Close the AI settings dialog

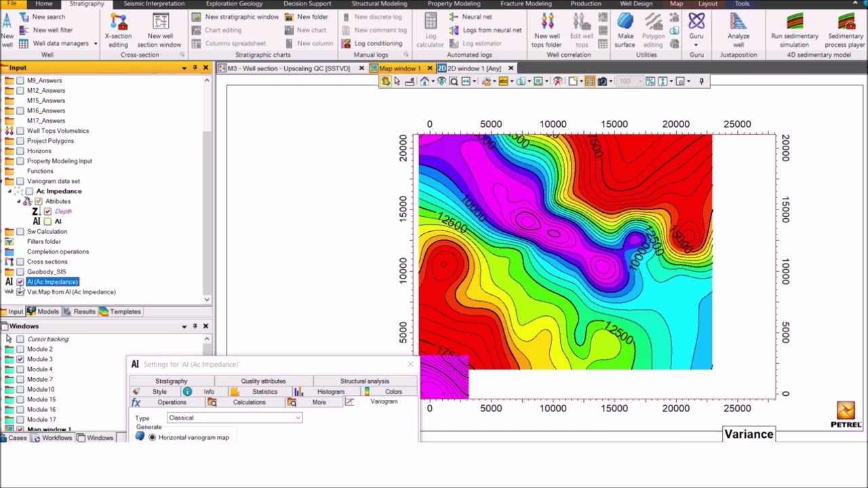[410, 365]
